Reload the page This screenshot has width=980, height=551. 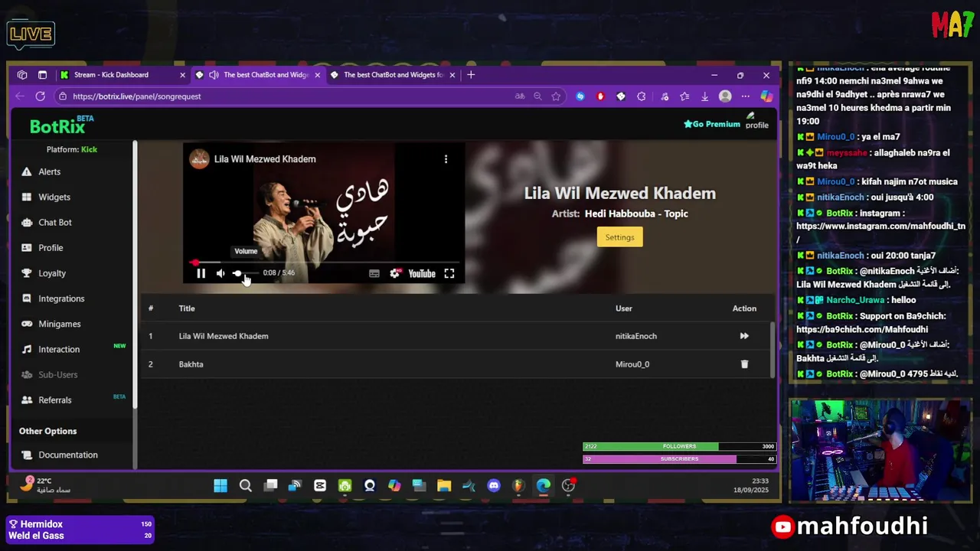[40, 96]
